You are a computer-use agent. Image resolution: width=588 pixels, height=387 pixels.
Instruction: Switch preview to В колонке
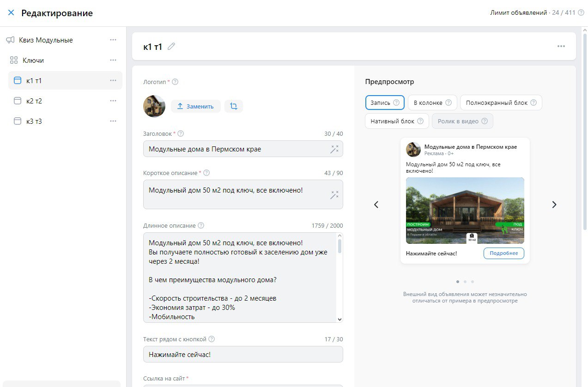click(432, 103)
